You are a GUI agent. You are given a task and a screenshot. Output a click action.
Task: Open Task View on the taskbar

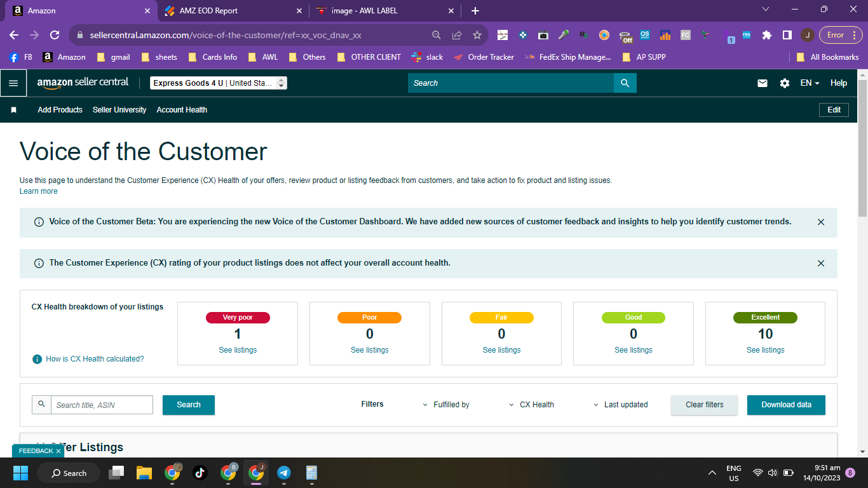tap(116, 473)
